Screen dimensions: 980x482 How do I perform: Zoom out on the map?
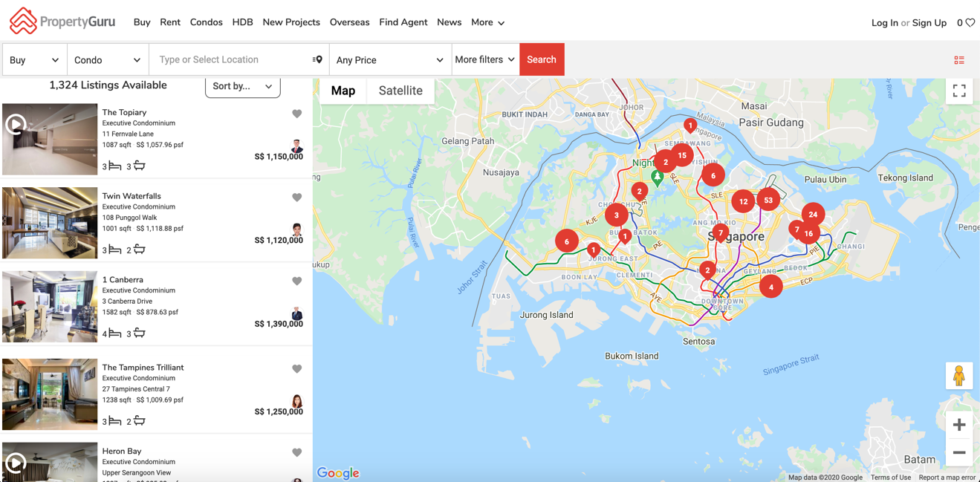coord(959,452)
